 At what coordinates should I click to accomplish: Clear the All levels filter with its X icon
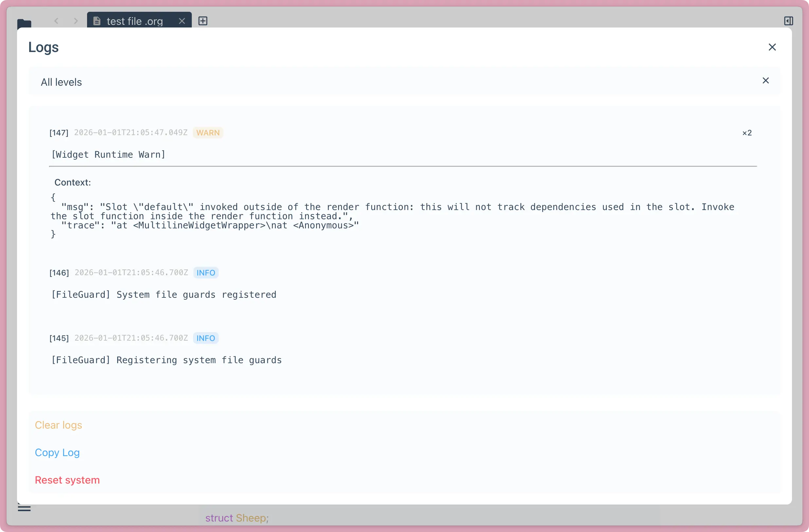(765, 80)
